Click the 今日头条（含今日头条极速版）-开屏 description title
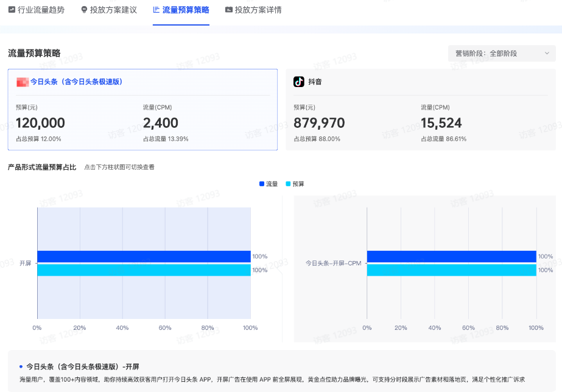This screenshot has height=392, width=562. [83, 366]
